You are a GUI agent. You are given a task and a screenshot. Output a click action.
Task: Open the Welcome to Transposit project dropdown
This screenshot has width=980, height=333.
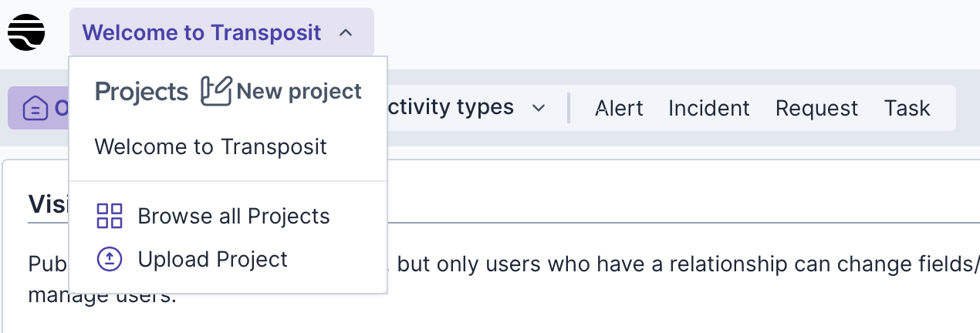pos(201,33)
